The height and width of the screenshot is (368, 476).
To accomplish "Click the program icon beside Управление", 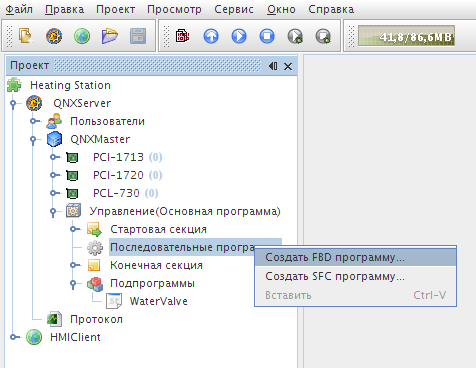I will pos(73,211).
